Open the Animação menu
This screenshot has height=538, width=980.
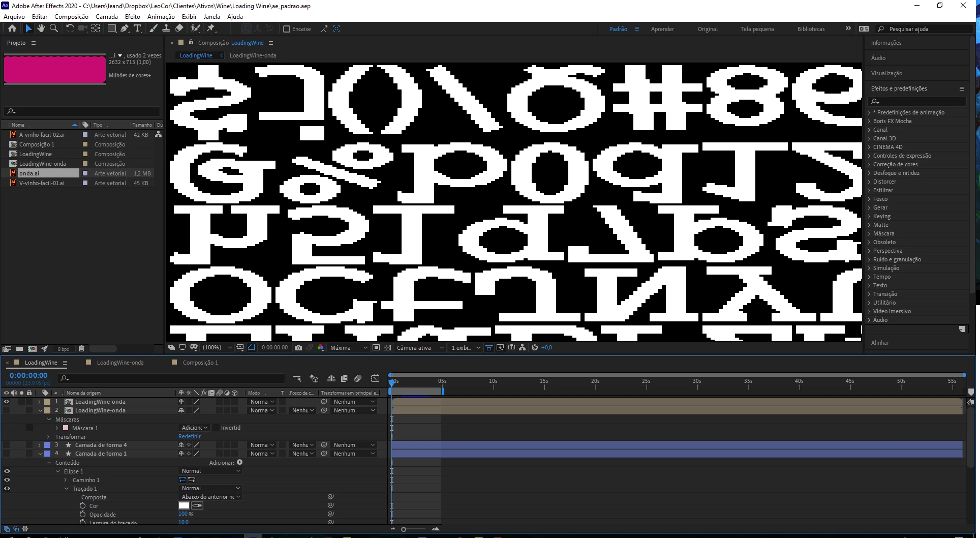point(161,17)
